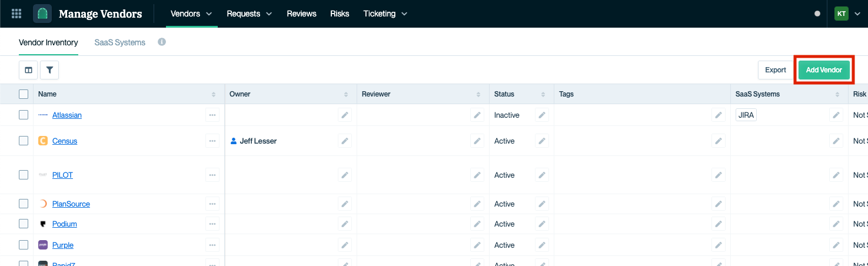Open the PlanSource vendor link

point(71,204)
